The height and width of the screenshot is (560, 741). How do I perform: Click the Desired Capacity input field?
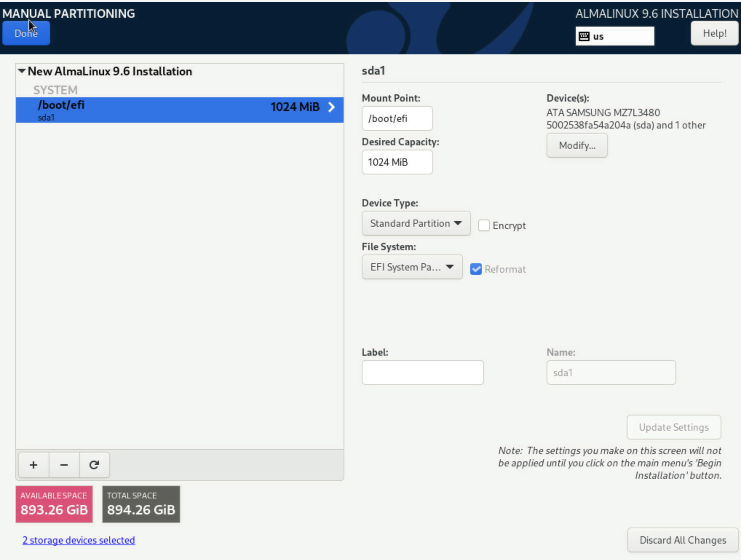point(397,162)
